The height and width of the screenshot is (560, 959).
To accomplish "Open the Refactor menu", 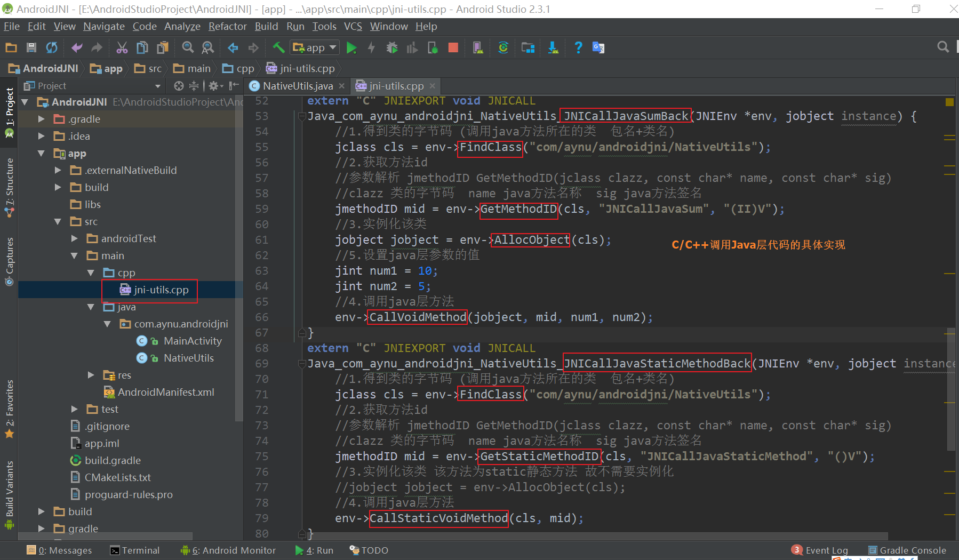I will 227,26.
